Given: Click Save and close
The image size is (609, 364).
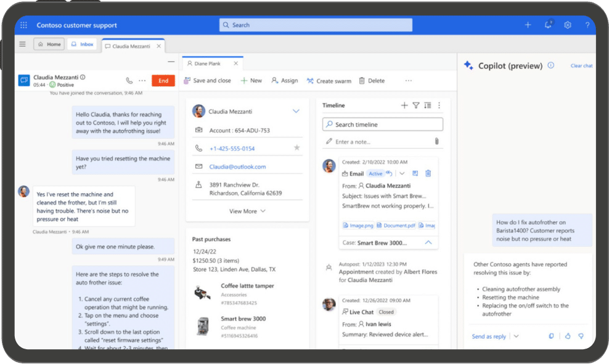Looking at the screenshot, I should (207, 81).
